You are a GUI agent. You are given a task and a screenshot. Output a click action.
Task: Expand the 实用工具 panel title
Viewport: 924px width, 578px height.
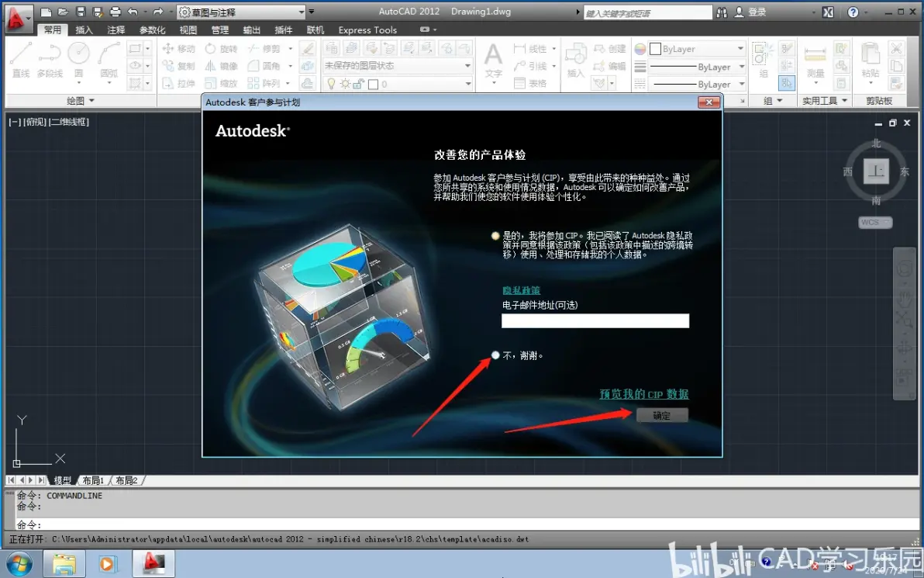(x=825, y=101)
